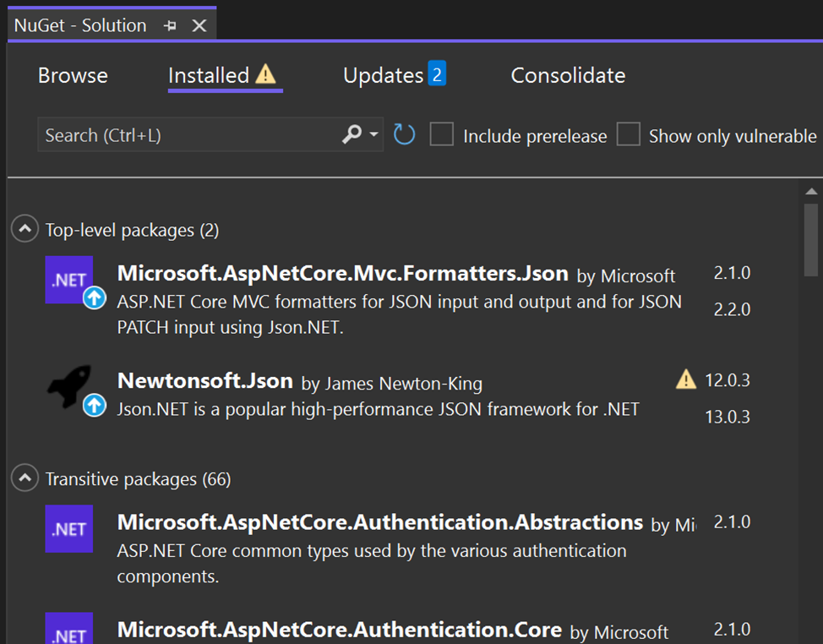Viewport: 823px width, 644px height.
Task: Click available version 13.0.3
Action: point(727,418)
